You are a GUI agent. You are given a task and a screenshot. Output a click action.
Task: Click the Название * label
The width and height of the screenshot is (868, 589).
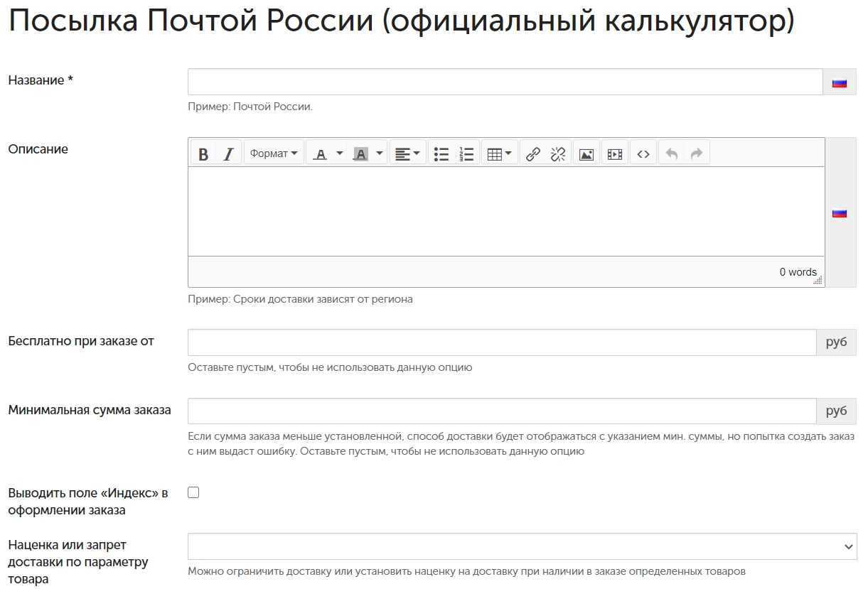click(41, 80)
